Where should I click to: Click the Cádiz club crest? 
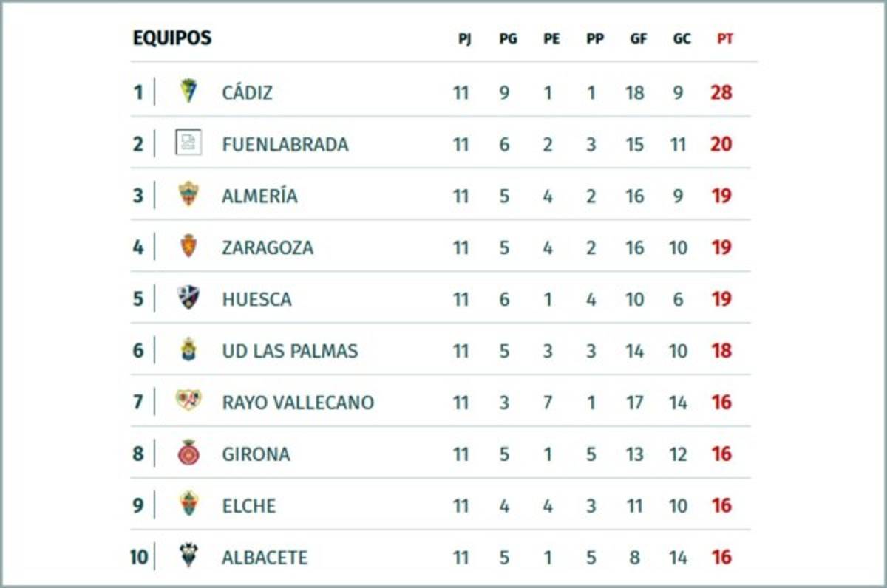click(188, 91)
